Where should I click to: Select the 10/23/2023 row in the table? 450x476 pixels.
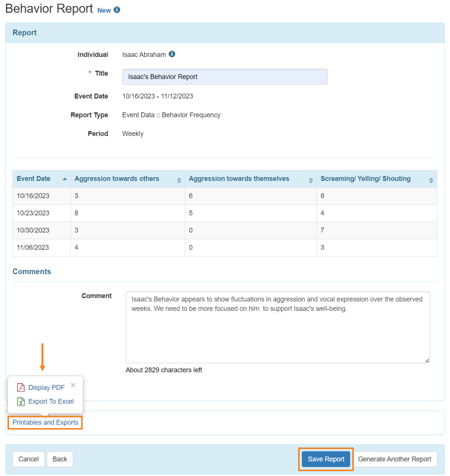pyautogui.click(x=150, y=213)
